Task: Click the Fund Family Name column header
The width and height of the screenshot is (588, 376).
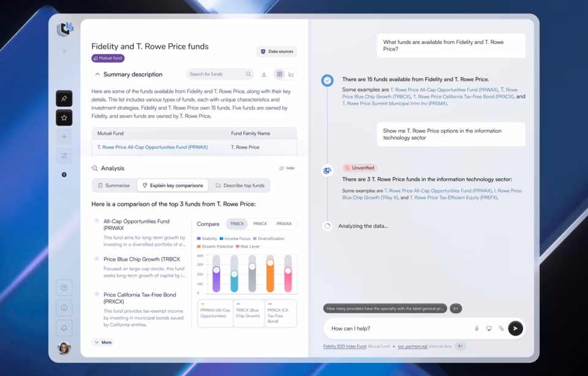Action: coord(251,133)
